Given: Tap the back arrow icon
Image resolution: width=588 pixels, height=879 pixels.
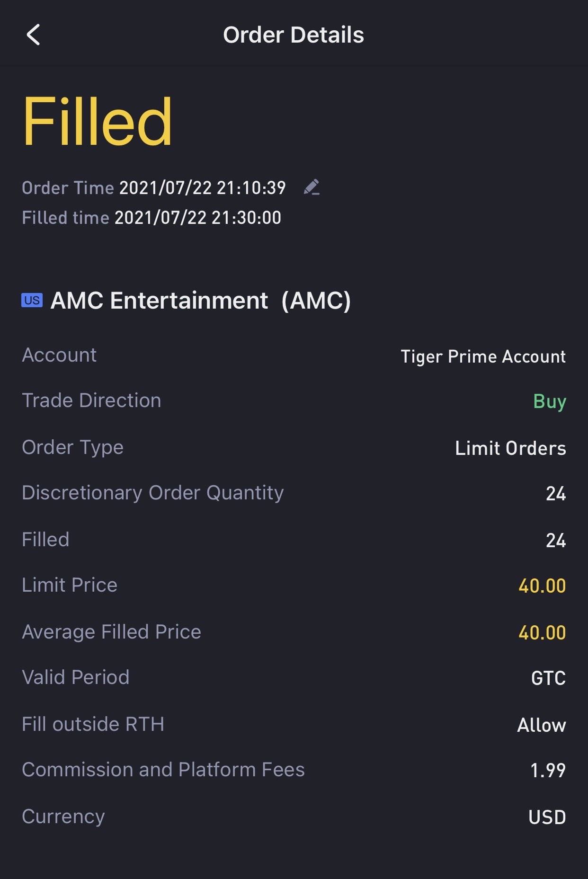Looking at the screenshot, I should tap(33, 35).
